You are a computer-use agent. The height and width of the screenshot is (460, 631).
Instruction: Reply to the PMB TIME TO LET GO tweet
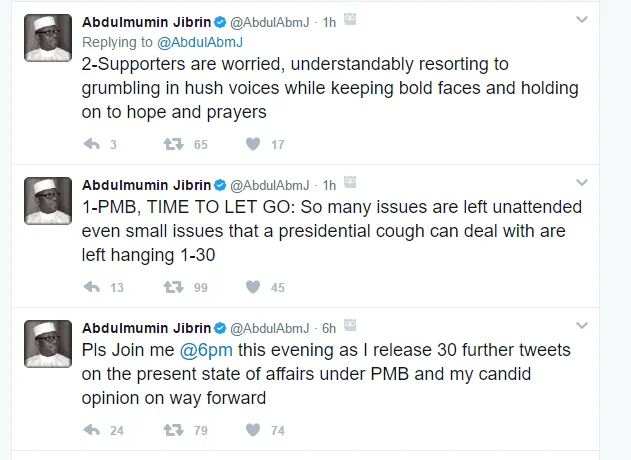pos(91,287)
